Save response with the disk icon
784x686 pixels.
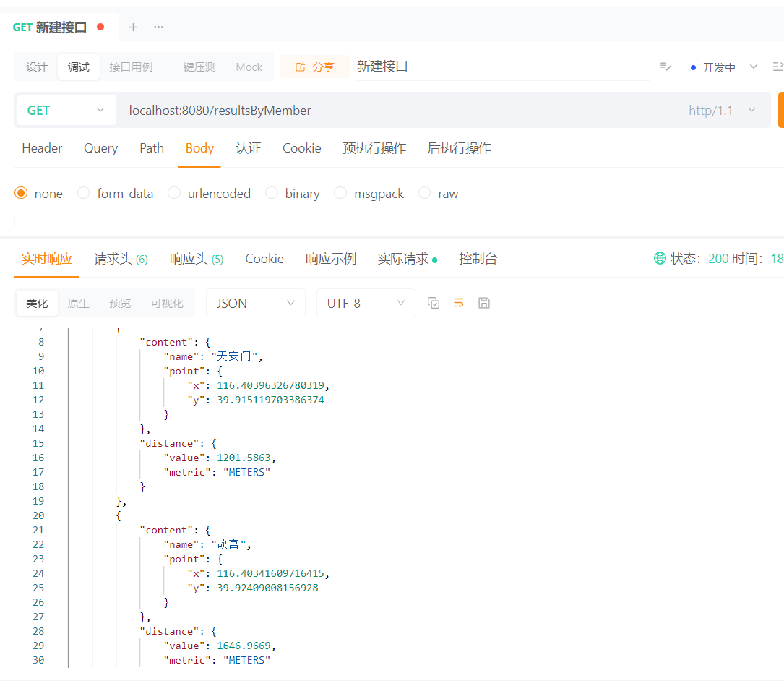click(484, 303)
